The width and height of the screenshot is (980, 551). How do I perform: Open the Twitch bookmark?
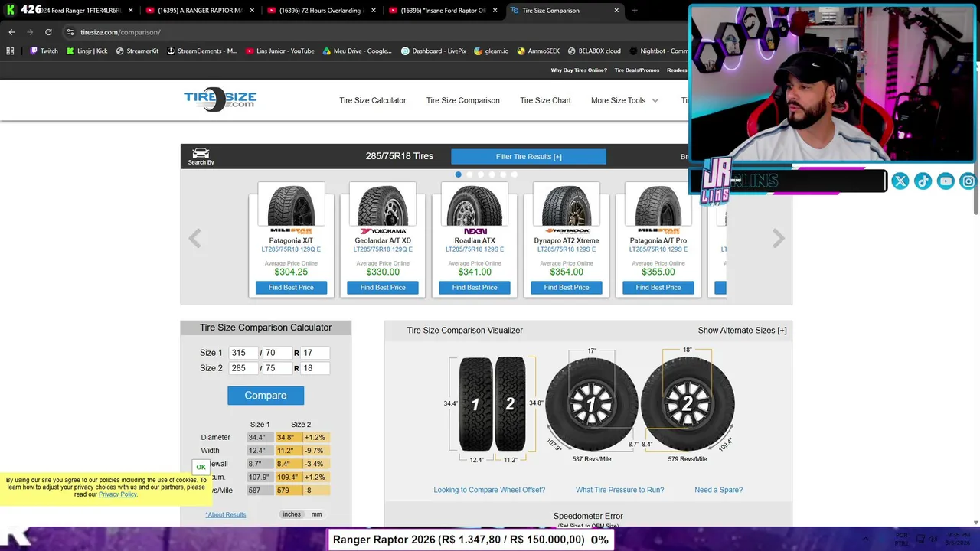point(44,51)
